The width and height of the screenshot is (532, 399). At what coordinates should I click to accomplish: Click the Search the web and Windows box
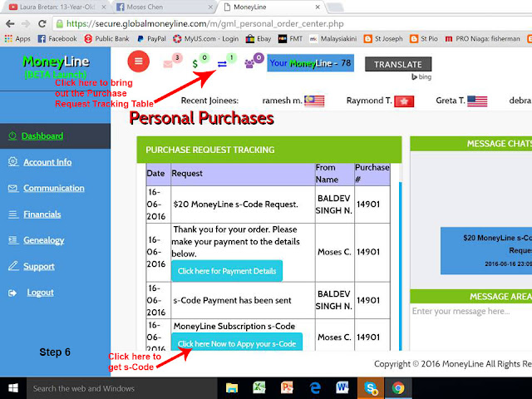[122, 388]
